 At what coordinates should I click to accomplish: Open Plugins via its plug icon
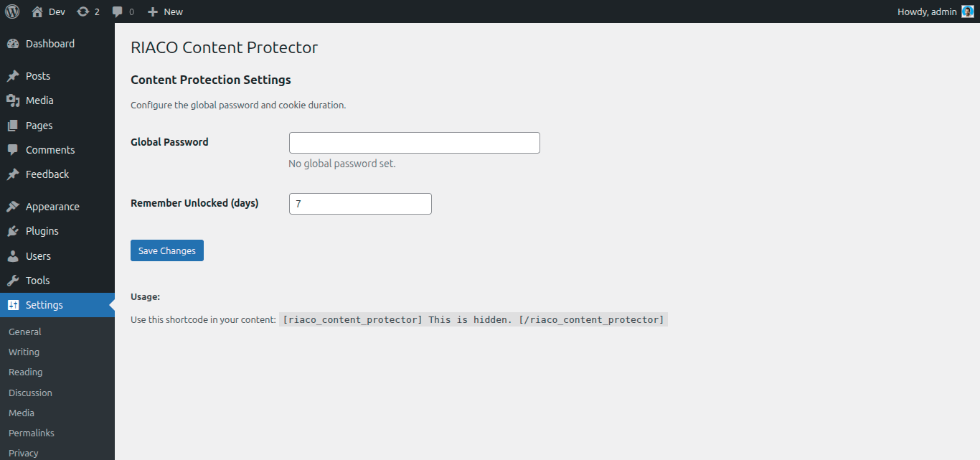click(13, 230)
